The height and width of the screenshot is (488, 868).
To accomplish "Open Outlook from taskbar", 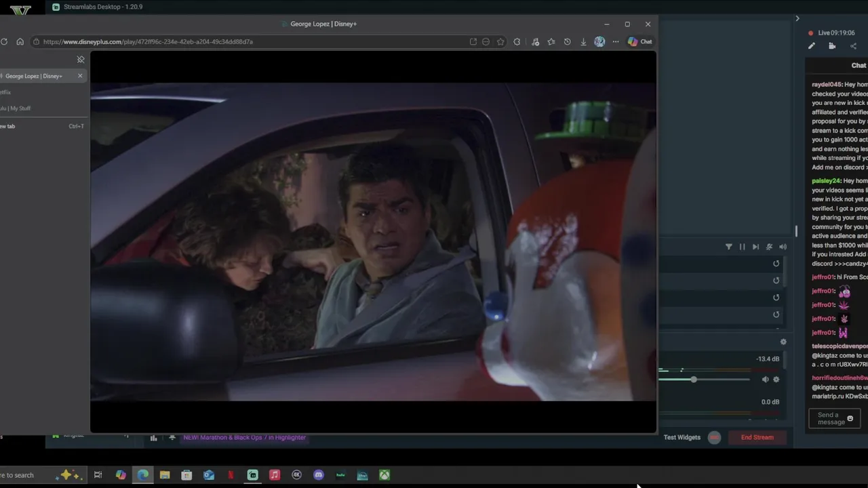I will [x=209, y=475].
